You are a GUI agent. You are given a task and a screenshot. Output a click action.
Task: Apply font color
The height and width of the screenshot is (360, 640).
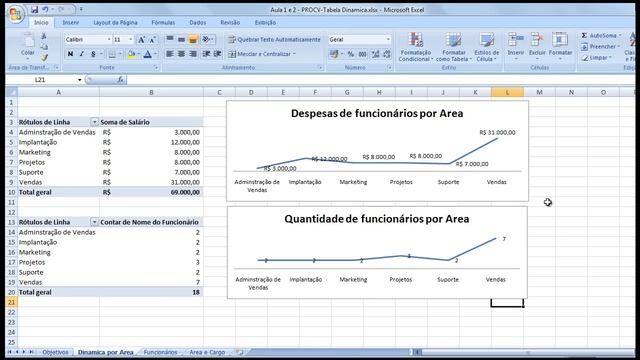click(148, 54)
